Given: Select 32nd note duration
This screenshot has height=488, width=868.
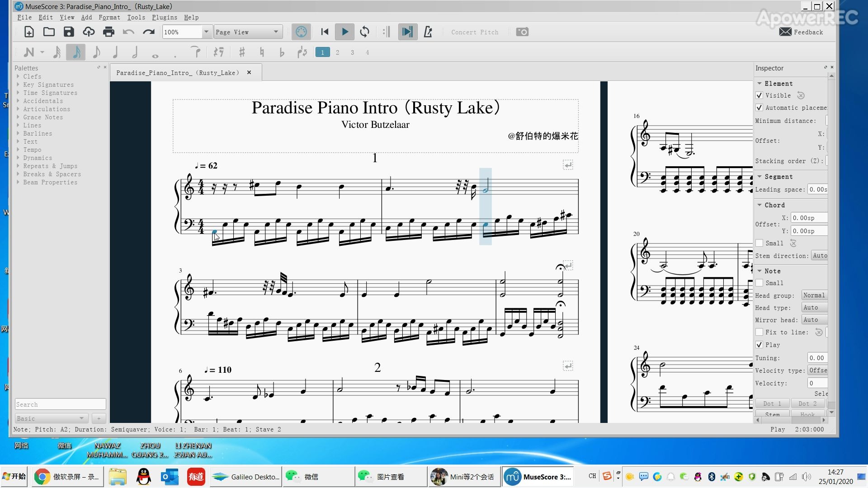Looking at the screenshot, I should click(57, 52).
